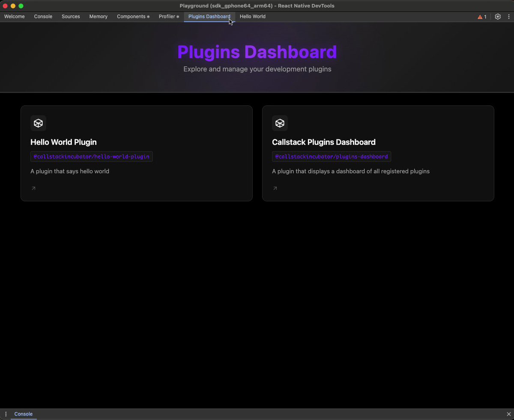This screenshot has height=420, width=514.
Task: Click the warning triangle issues counter
Action: 482,17
